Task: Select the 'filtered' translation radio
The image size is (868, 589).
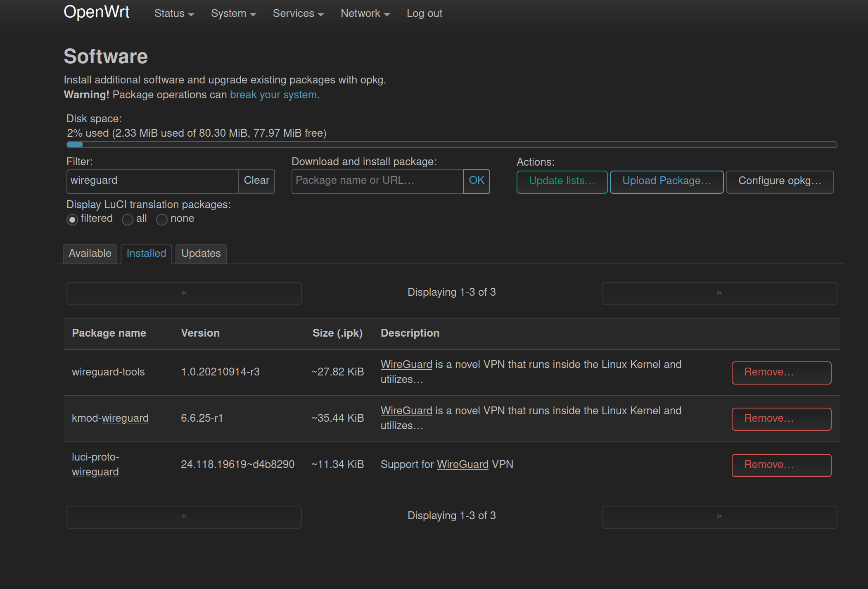Action: (72, 220)
